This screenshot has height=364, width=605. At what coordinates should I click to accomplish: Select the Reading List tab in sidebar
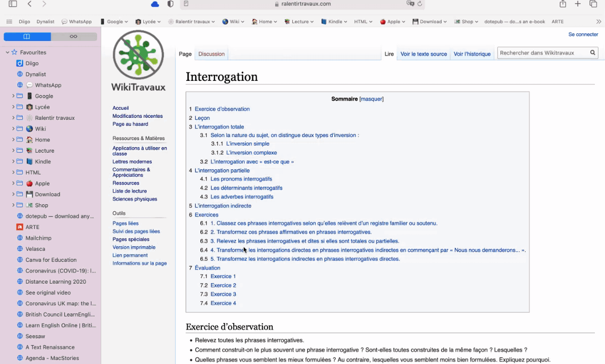(x=74, y=36)
